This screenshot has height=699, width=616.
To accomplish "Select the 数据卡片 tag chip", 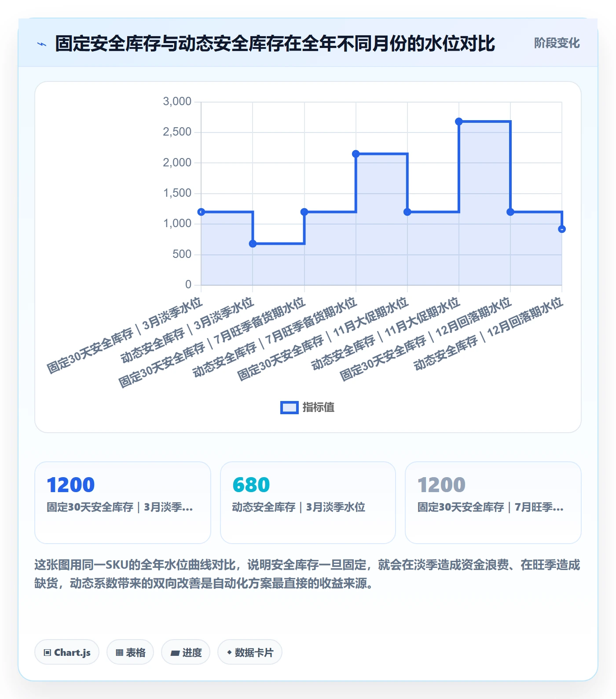I will click(x=250, y=652).
